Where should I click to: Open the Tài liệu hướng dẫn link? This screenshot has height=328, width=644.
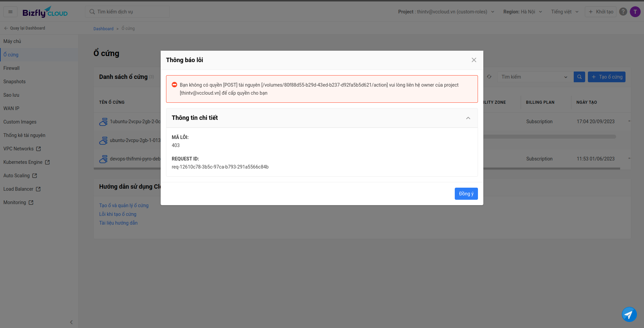click(118, 223)
